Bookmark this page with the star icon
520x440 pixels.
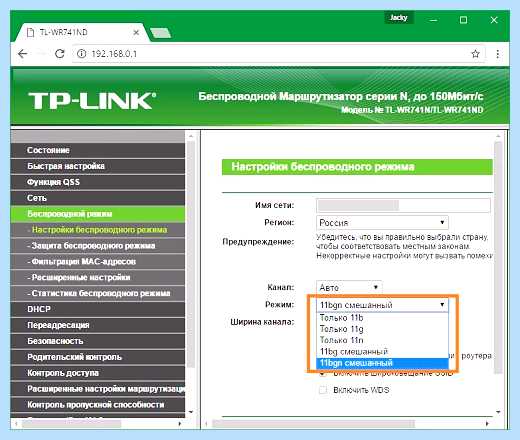[x=475, y=54]
